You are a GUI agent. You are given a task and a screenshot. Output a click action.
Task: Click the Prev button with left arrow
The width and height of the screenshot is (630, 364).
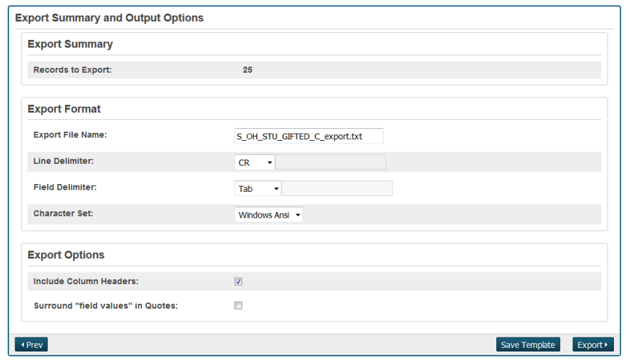(31, 344)
